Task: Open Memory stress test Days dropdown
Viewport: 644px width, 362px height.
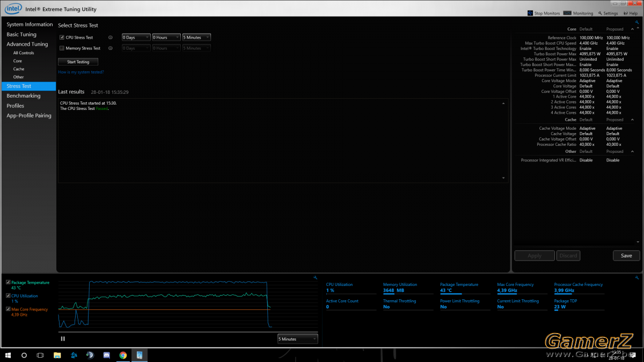Action: [x=136, y=48]
